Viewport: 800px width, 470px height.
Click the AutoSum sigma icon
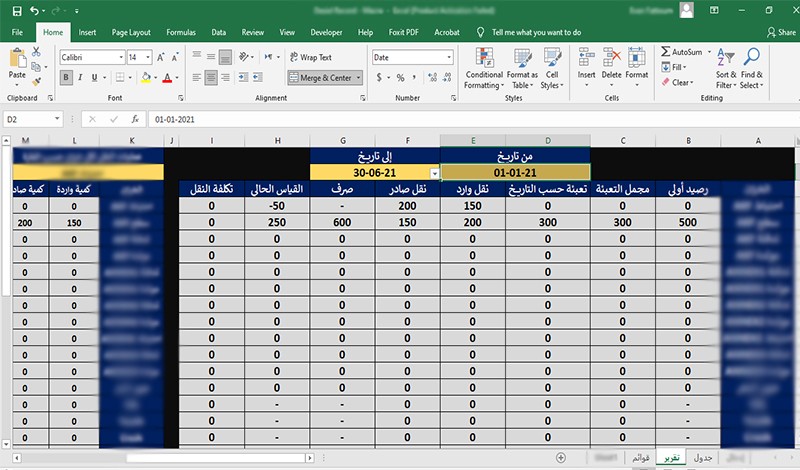click(666, 51)
